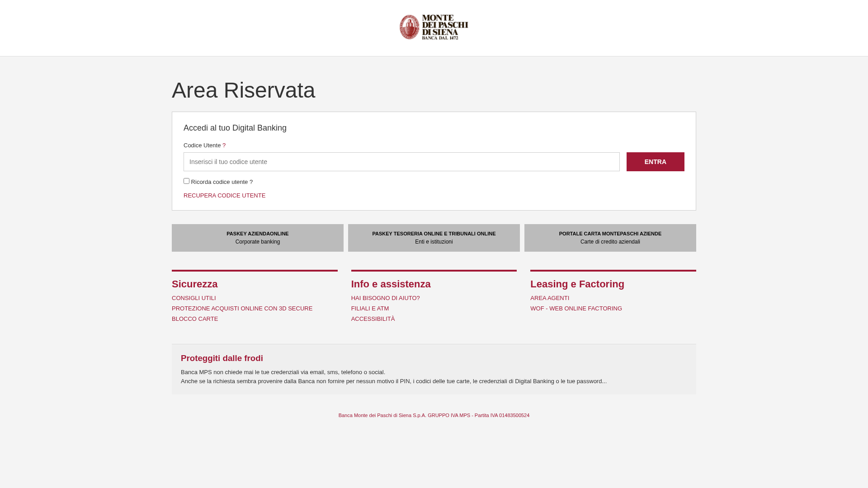Open the AREA AGENTI link
868x488 pixels.
click(550, 298)
